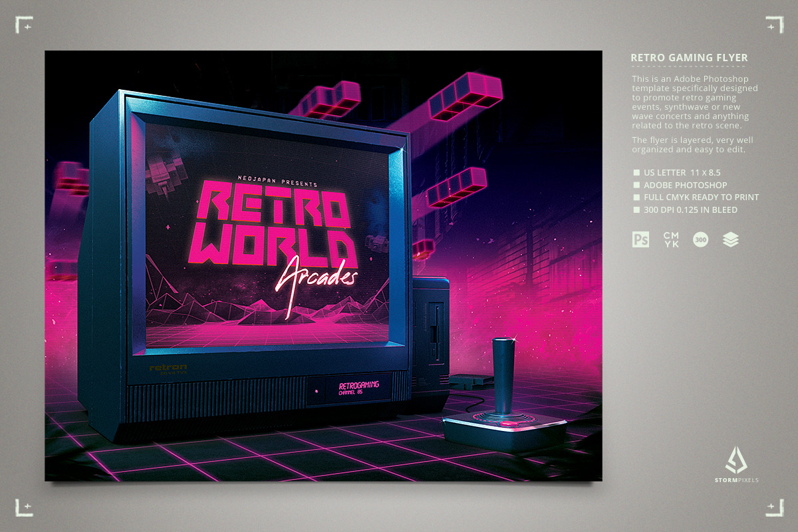Click the square bullet beside 300 DPI

click(636, 210)
